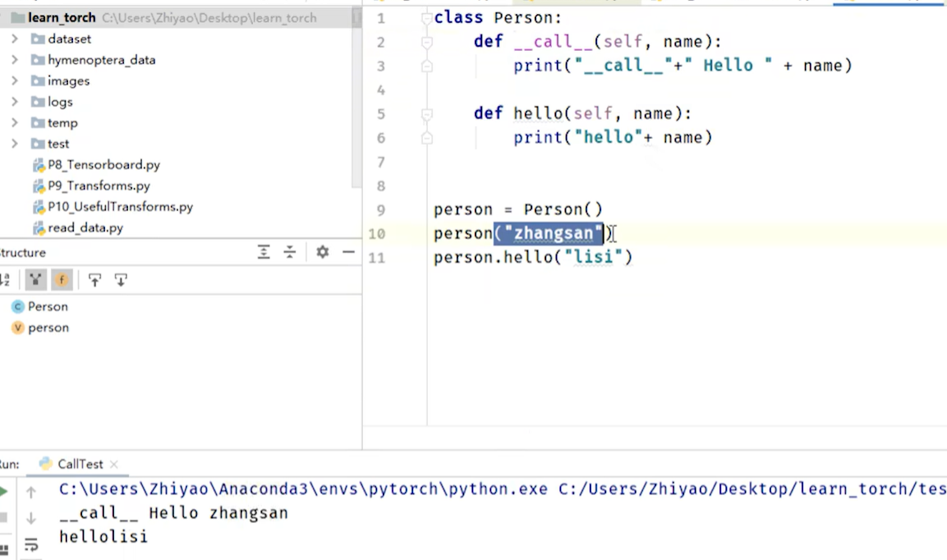Collapse the class Person code block
947x560 pixels.
point(426,18)
